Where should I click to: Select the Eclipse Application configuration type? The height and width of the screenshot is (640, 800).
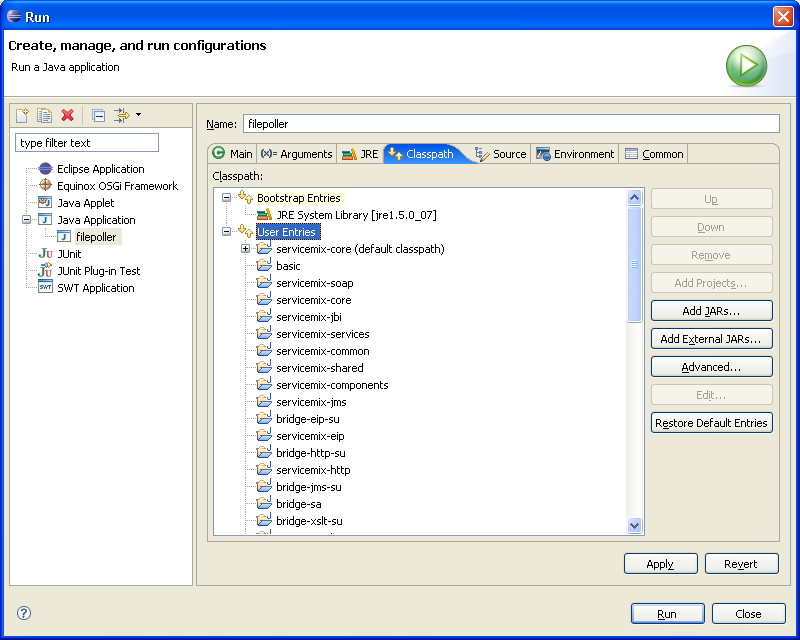100,169
